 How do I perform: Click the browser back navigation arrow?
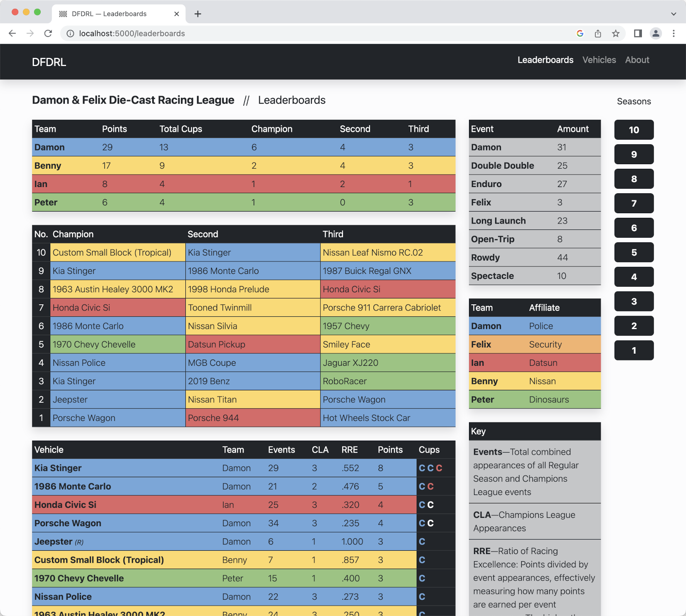pyautogui.click(x=12, y=34)
